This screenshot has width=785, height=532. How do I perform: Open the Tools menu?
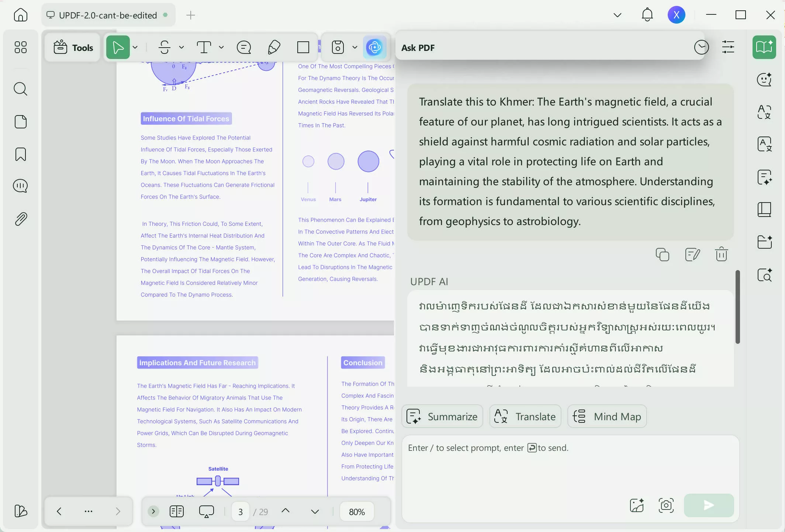click(72, 47)
